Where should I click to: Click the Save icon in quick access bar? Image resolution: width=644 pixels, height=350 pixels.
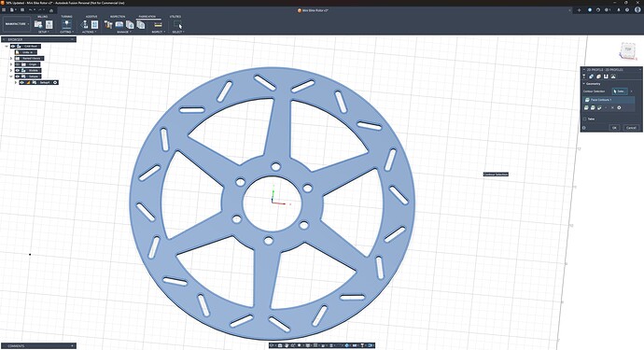coord(22,10)
